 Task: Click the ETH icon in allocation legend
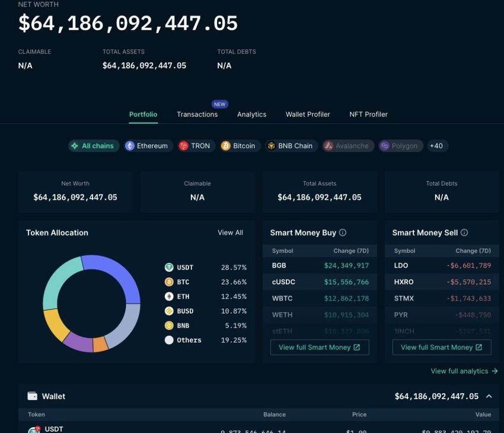click(x=169, y=297)
